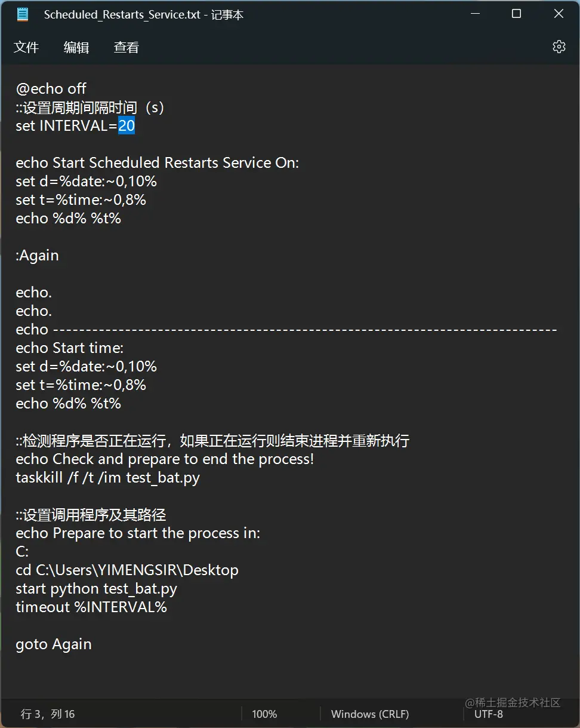Click the timeout %INTERVAL% line

[91, 607]
